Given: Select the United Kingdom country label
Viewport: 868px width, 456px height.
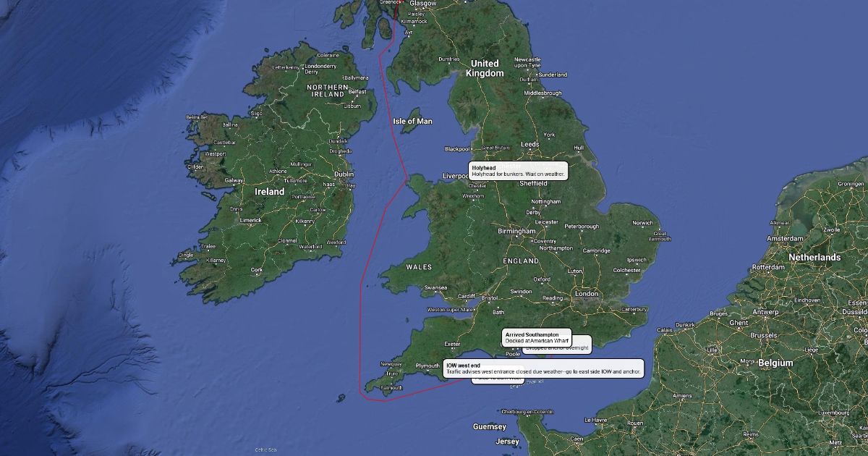Looking at the screenshot, I should 485,69.
